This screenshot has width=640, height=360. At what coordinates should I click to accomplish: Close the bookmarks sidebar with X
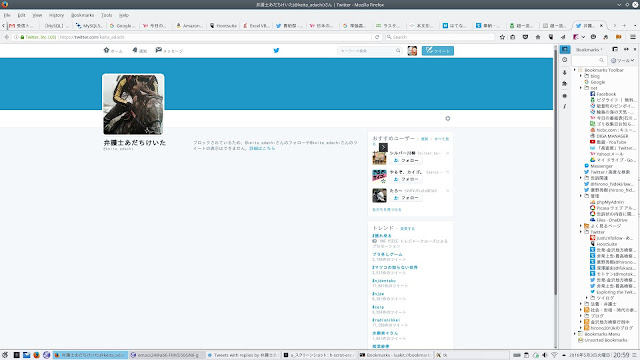coord(635,49)
